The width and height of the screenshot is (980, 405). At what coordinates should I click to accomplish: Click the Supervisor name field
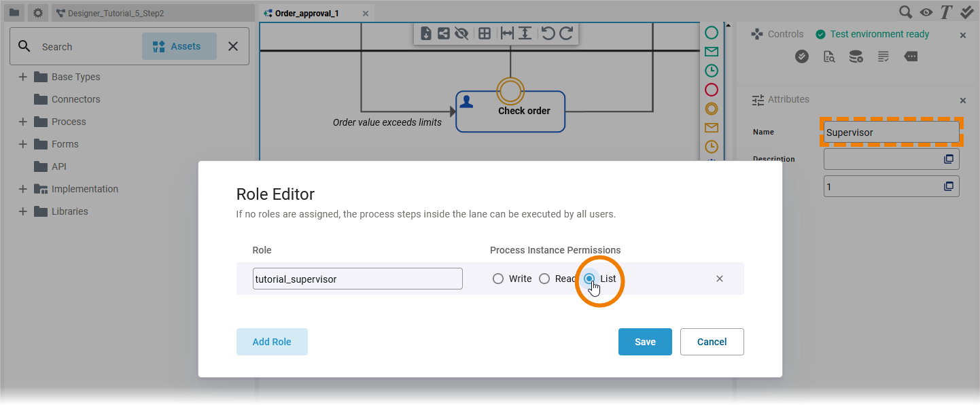tap(891, 133)
